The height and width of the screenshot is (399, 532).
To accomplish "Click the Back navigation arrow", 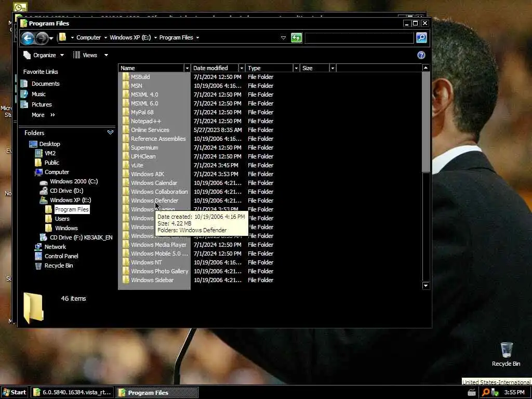I will click(28, 38).
